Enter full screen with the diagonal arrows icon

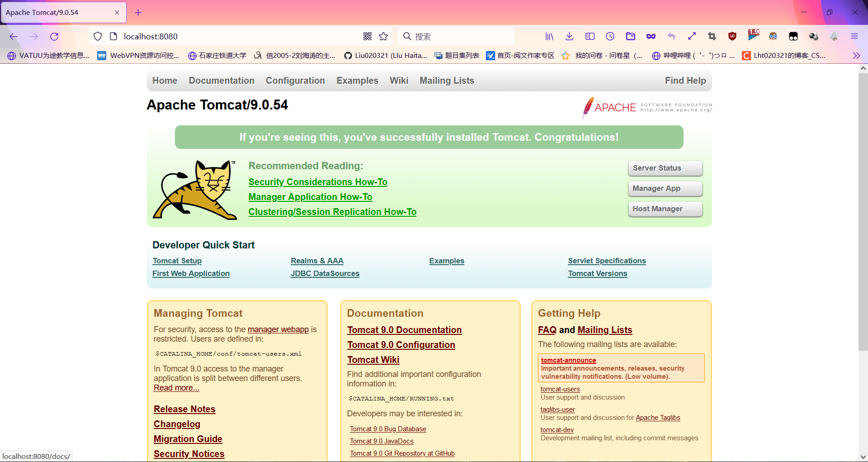coord(692,36)
